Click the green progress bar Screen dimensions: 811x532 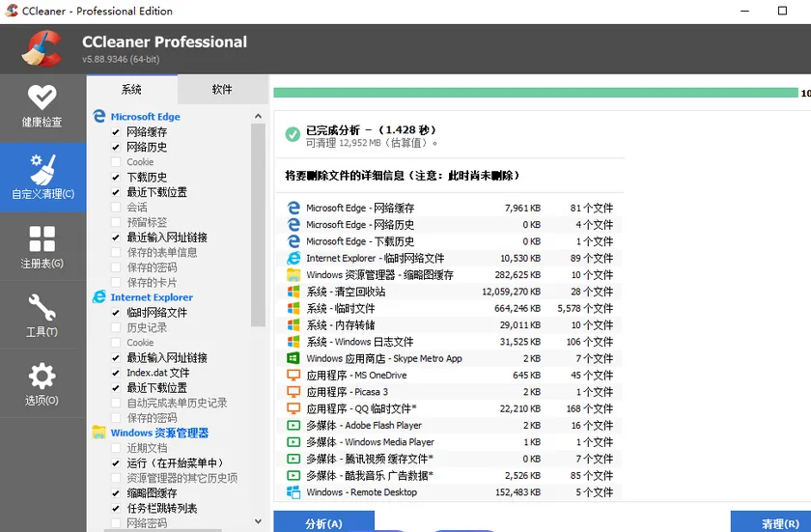coord(536,93)
